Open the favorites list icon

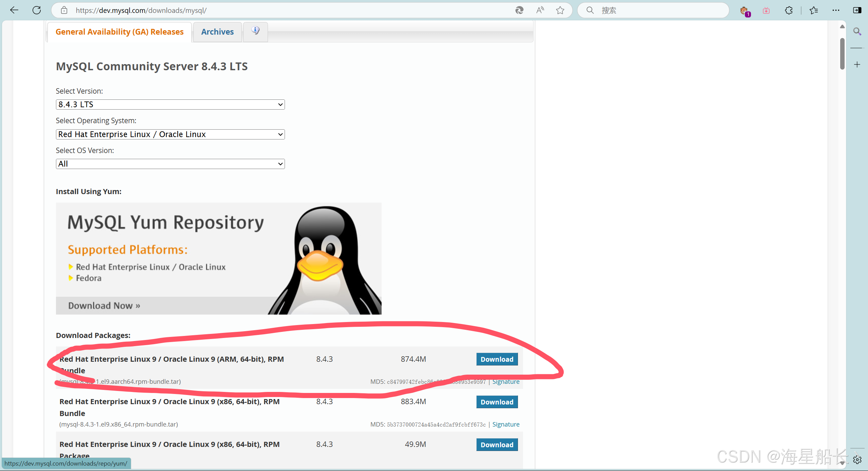coord(814,10)
